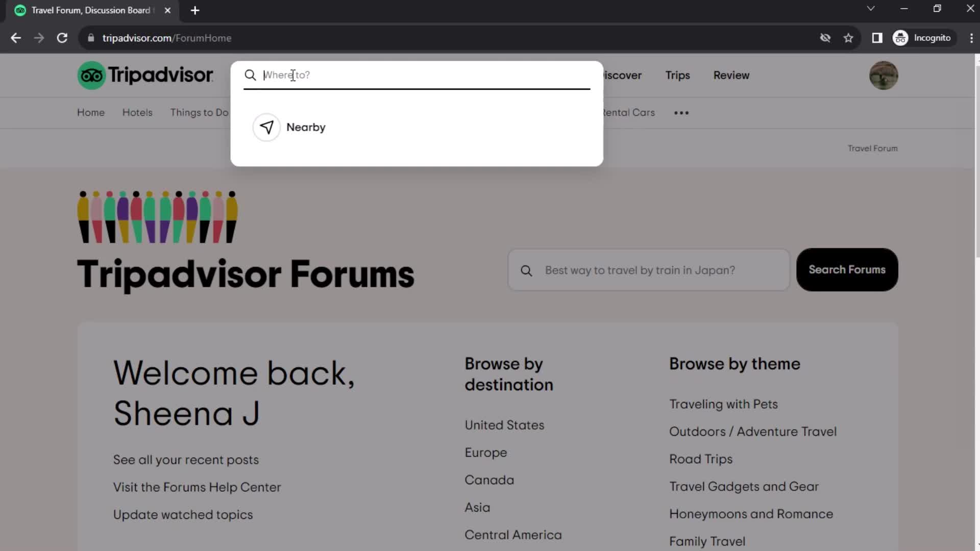Click the browser back navigation arrow

point(16,38)
